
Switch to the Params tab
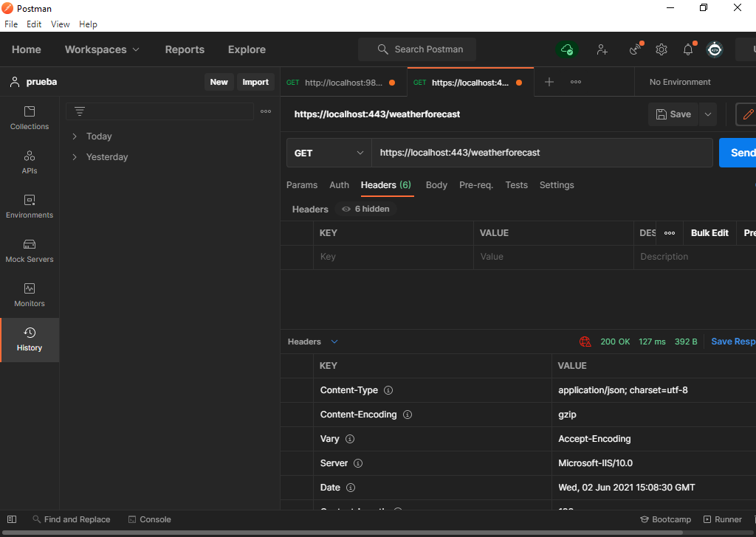(x=302, y=185)
